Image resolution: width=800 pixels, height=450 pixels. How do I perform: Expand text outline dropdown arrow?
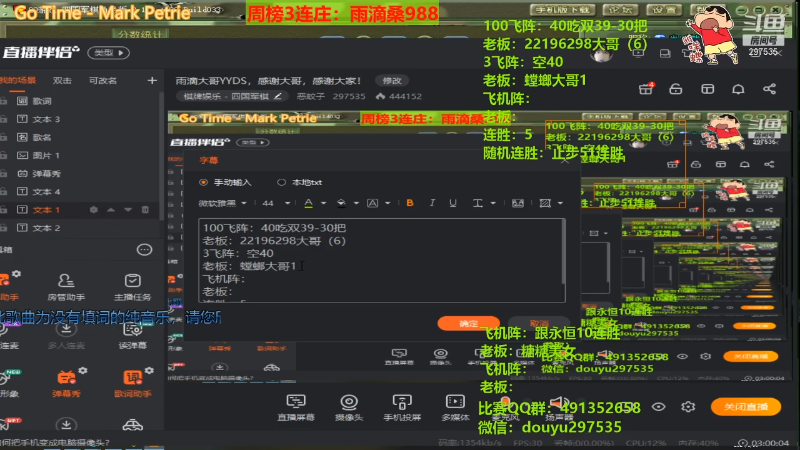388,203
